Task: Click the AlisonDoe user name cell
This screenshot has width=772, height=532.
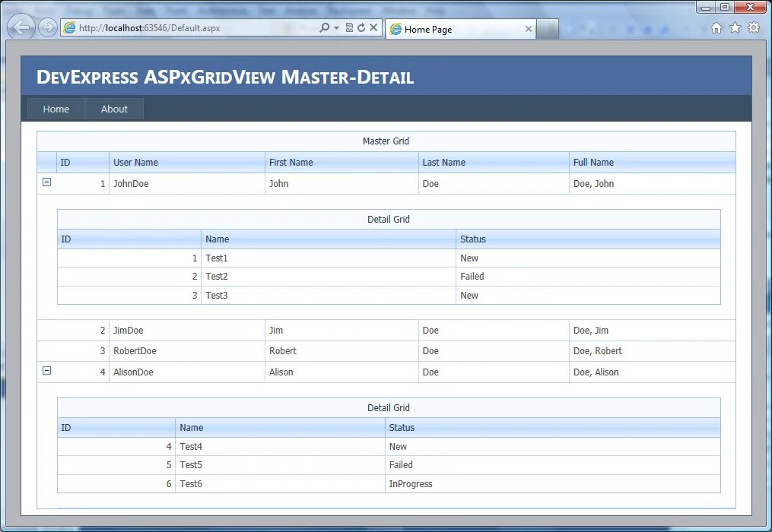Action: coord(187,372)
